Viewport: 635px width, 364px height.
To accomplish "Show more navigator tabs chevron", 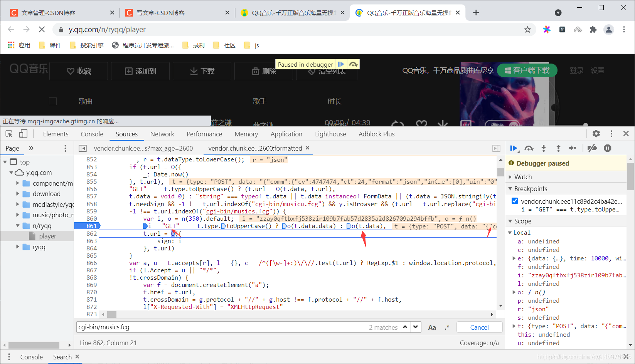I will pos(31,148).
